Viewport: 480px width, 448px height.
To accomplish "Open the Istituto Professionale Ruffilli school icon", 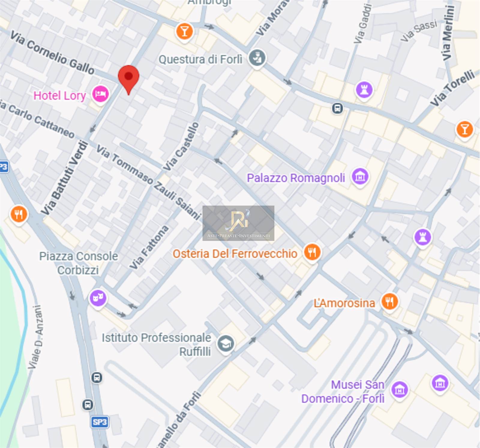I will [226, 344].
